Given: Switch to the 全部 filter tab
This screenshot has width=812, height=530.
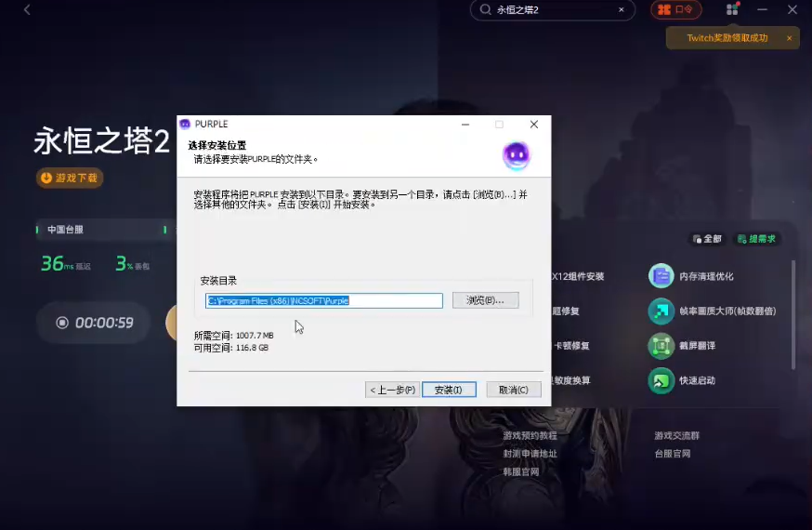Looking at the screenshot, I should pyautogui.click(x=707, y=239).
